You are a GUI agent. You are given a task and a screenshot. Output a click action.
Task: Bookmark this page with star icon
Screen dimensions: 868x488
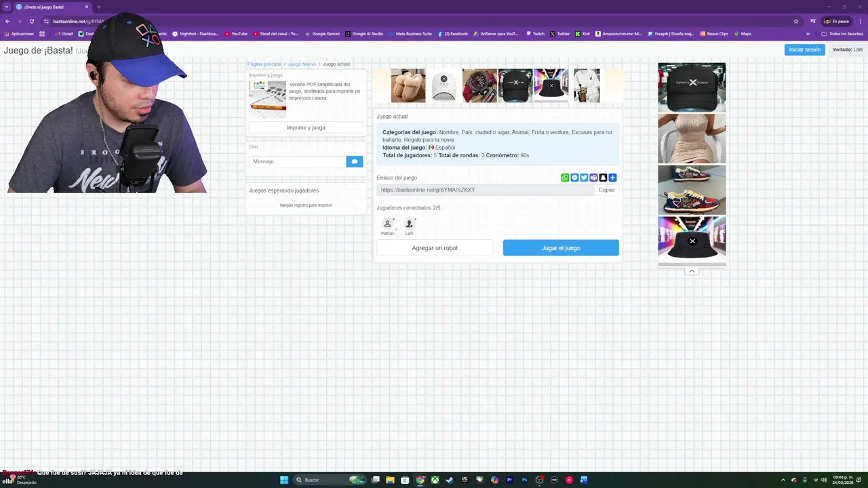796,21
